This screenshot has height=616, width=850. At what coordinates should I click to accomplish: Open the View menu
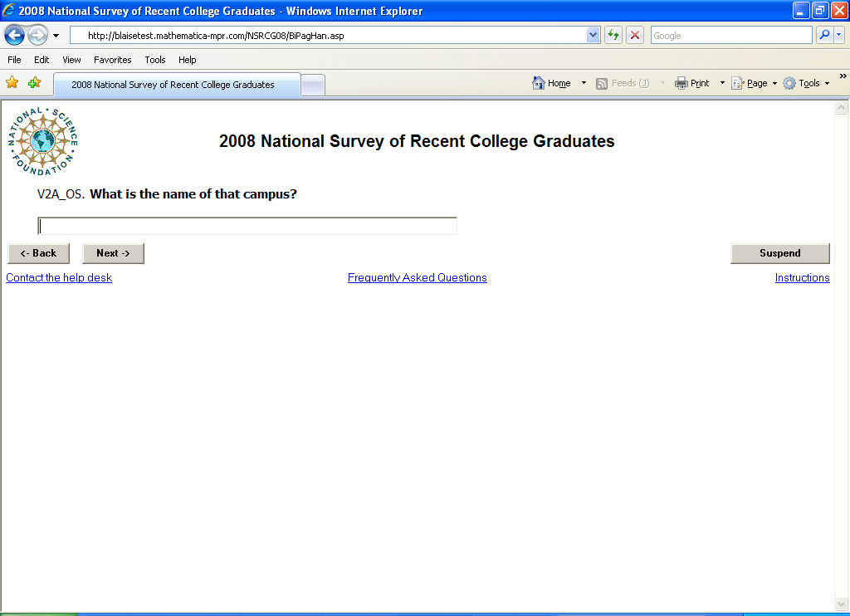pyautogui.click(x=71, y=60)
